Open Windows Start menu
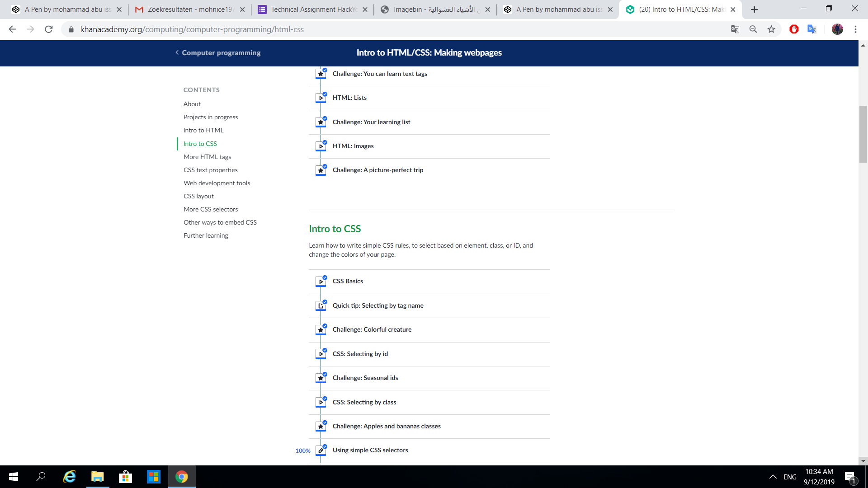This screenshot has height=488, width=868. pos(14,477)
